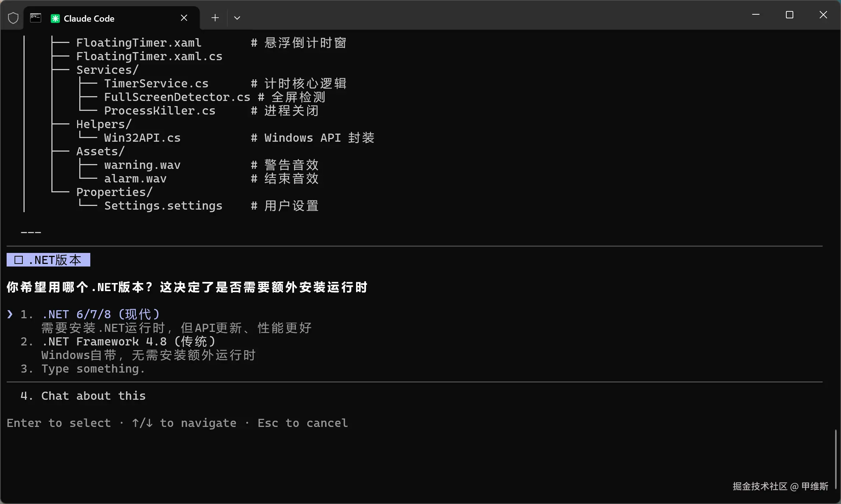Click the green Claude Code asterisk icon

[x=55, y=18]
